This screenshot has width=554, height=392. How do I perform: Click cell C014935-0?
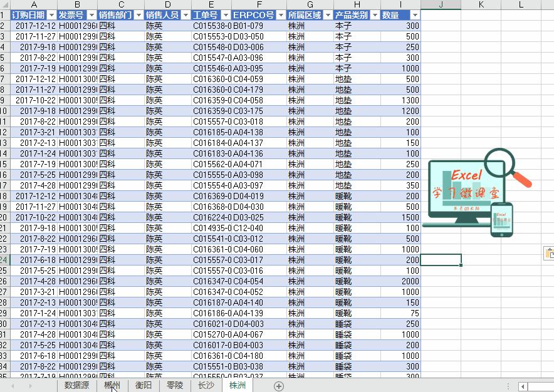tap(211, 228)
